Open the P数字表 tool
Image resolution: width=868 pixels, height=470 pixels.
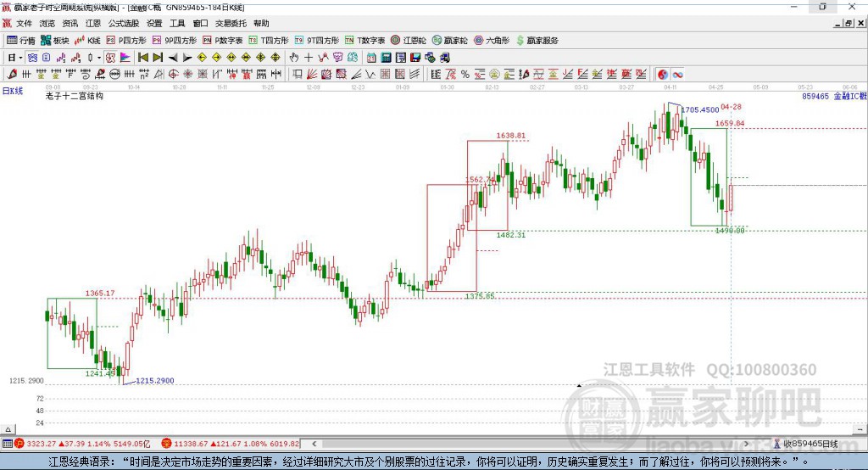[223, 41]
